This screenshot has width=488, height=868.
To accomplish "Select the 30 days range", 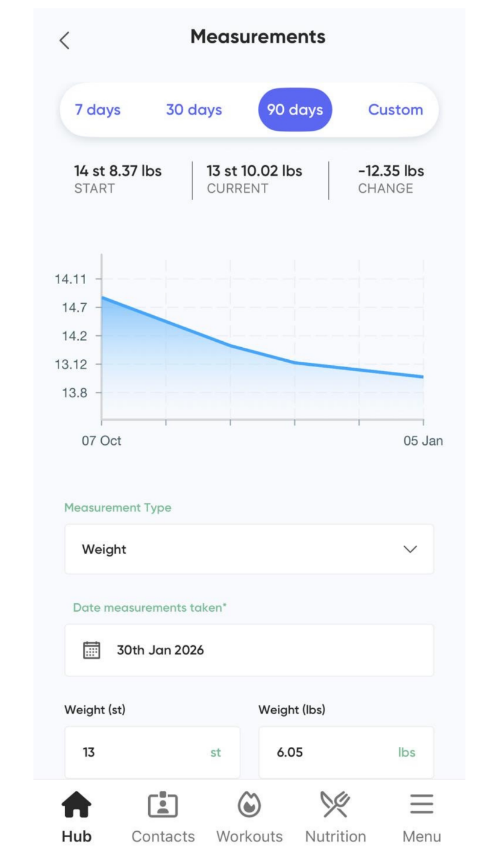I will [194, 110].
